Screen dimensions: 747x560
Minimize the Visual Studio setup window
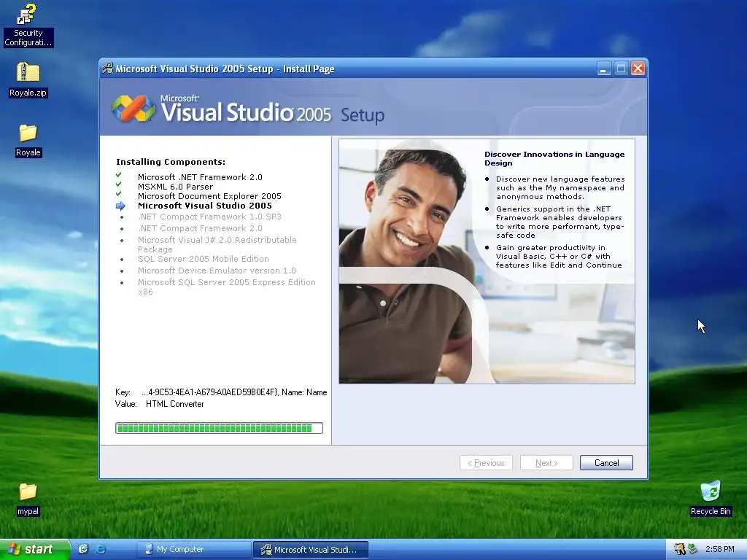click(603, 69)
